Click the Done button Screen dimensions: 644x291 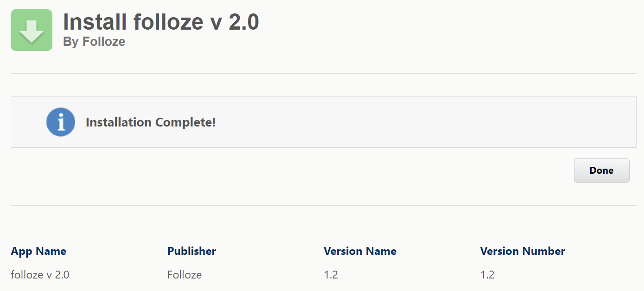(601, 170)
